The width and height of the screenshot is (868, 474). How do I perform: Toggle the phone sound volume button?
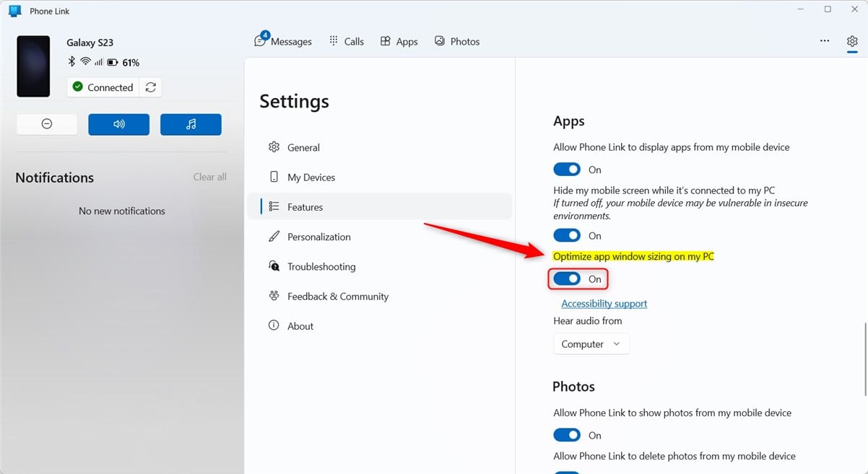tap(119, 124)
